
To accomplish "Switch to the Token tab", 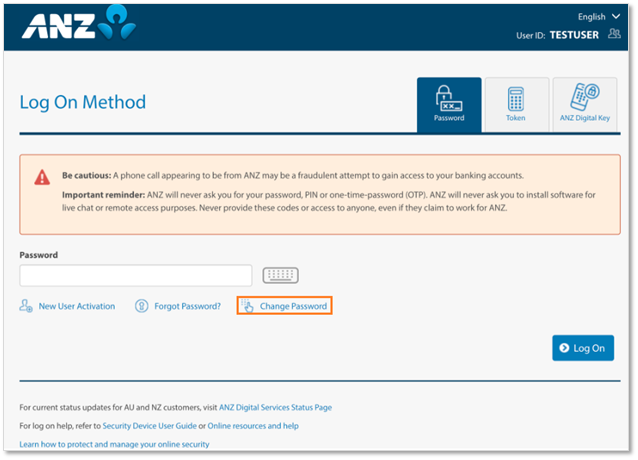I will pyautogui.click(x=516, y=105).
